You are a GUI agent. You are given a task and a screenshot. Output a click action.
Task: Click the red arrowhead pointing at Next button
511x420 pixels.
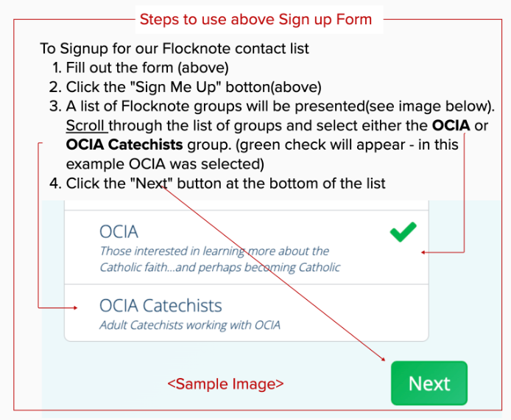(383, 359)
